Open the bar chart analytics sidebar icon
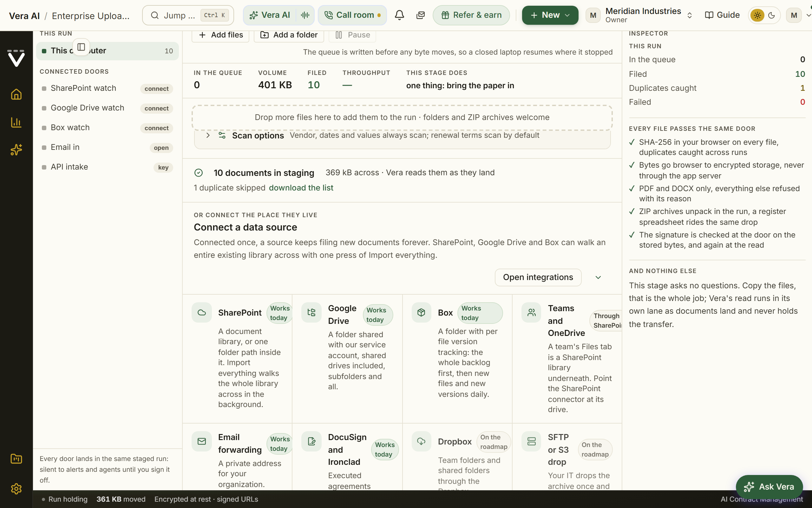The image size is (812, 508). click(16, 122)
